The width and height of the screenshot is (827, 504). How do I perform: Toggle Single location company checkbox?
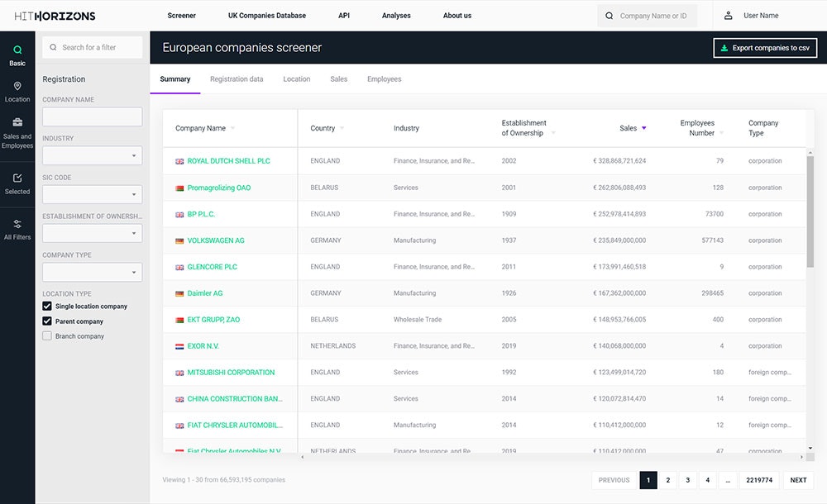click(47, 307)
